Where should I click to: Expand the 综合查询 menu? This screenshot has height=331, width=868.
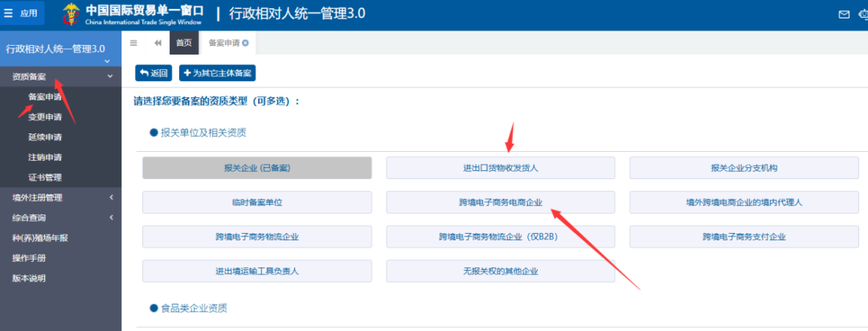click(61, 218)
